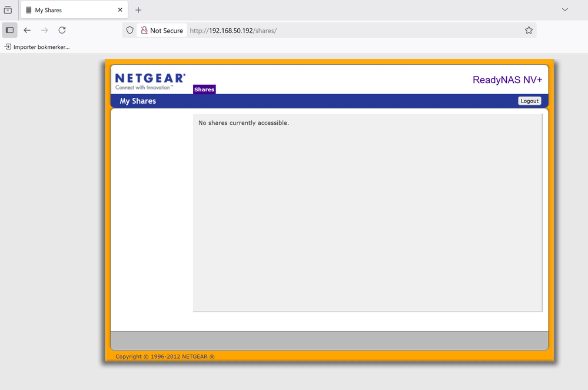Click 'No shares currently accessible.' message
The width and height of the screenshot is (588, 390).
coord(243,123)
